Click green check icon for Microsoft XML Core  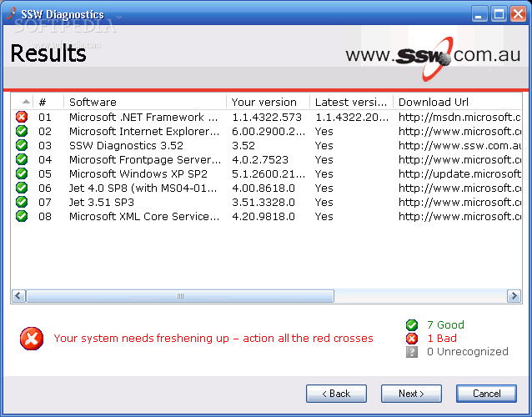coord(22,216)
